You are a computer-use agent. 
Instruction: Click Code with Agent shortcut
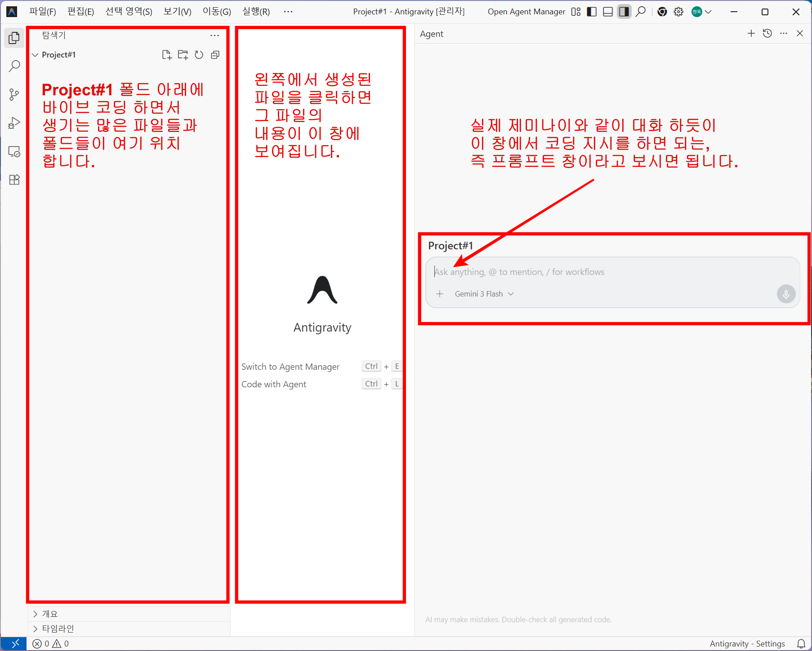(274, 384)
